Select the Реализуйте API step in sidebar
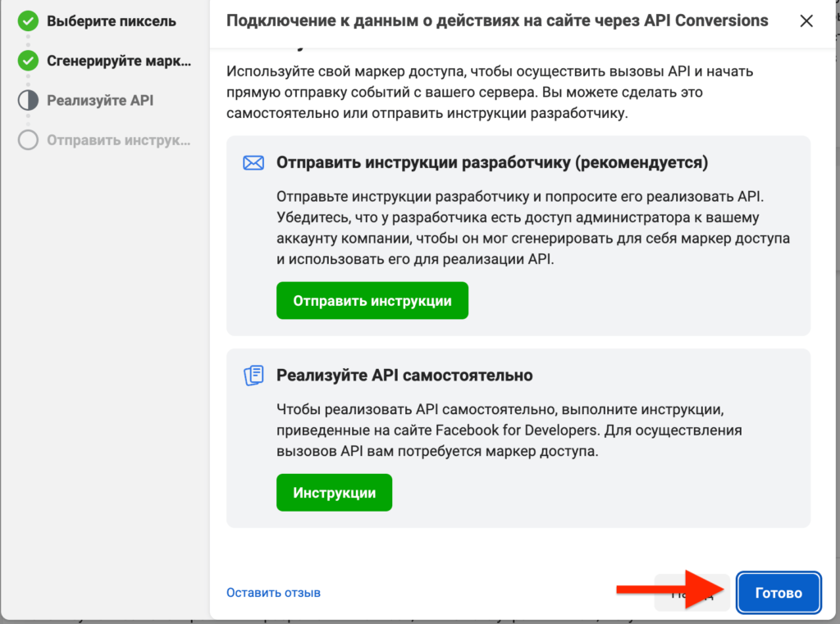The height and width of the screenshot is (624, 840). pos(100,101)
